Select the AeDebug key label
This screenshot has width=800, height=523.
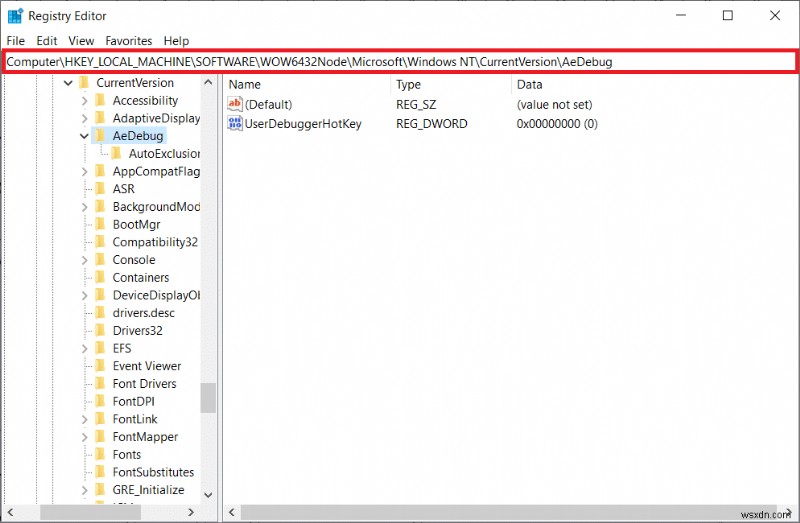coord(138,136)
